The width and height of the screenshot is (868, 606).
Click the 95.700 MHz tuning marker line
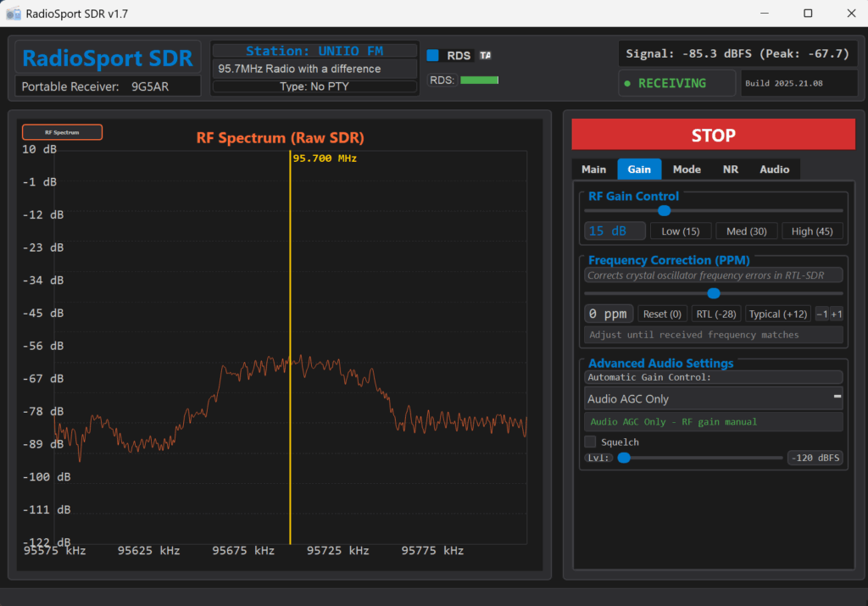pyautogui.click(x=290, y=347)
